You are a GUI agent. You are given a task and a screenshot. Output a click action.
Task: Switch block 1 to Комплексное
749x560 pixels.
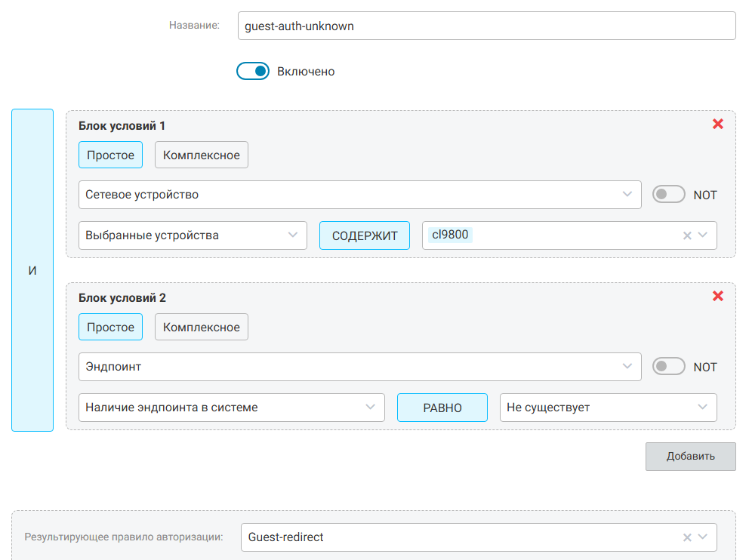click(202, 155)
